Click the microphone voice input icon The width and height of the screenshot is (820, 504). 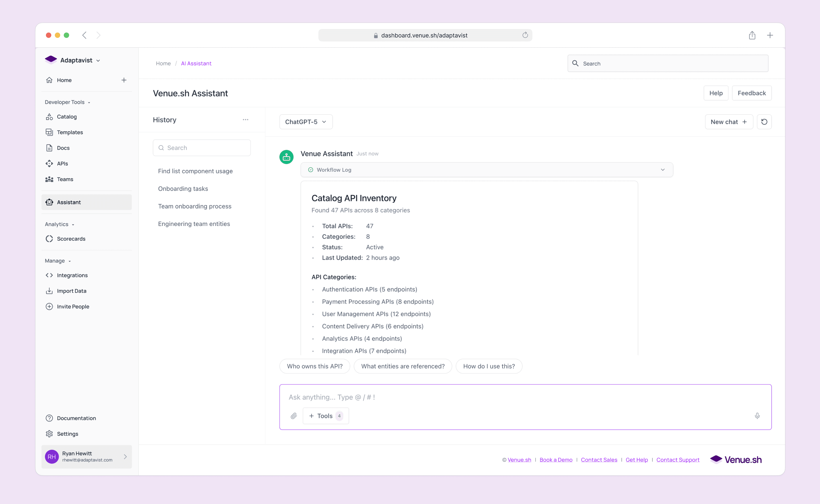(x=757, y=416)
